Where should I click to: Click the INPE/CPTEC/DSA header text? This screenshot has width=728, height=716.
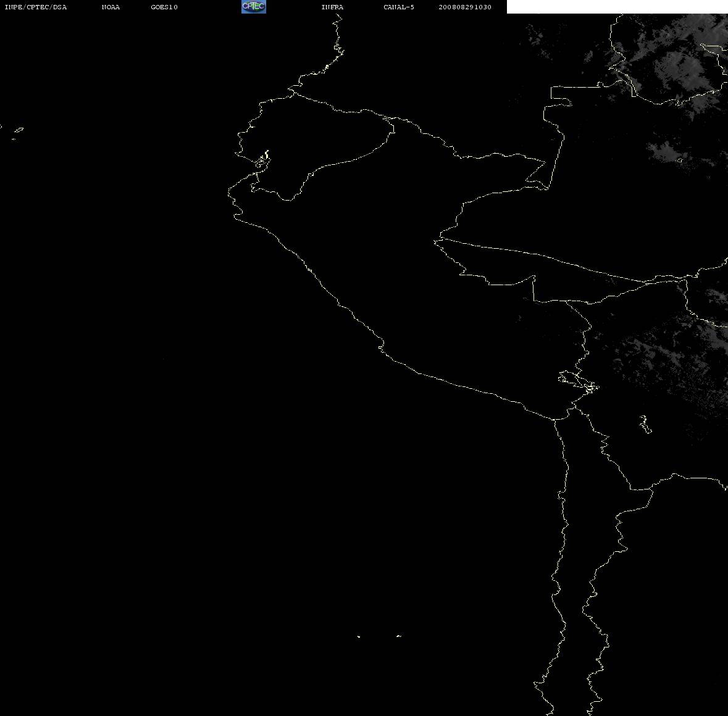pyautogui.click(x=35, y=7)
